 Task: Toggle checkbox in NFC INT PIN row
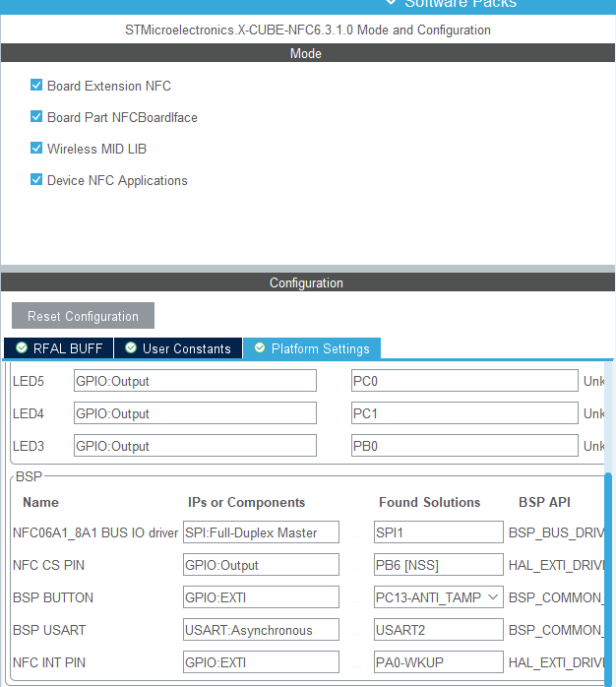[x=357, y=662]
